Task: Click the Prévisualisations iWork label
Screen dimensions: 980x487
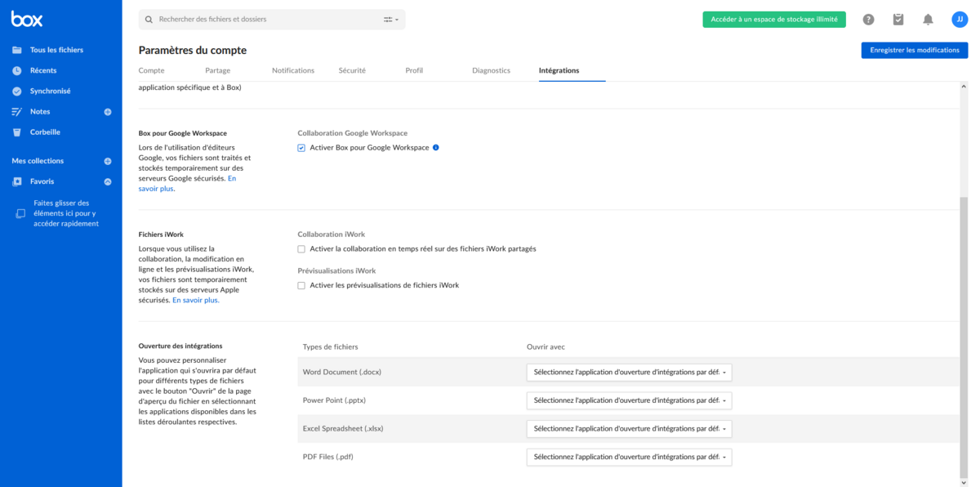Action: coord(336,270)
